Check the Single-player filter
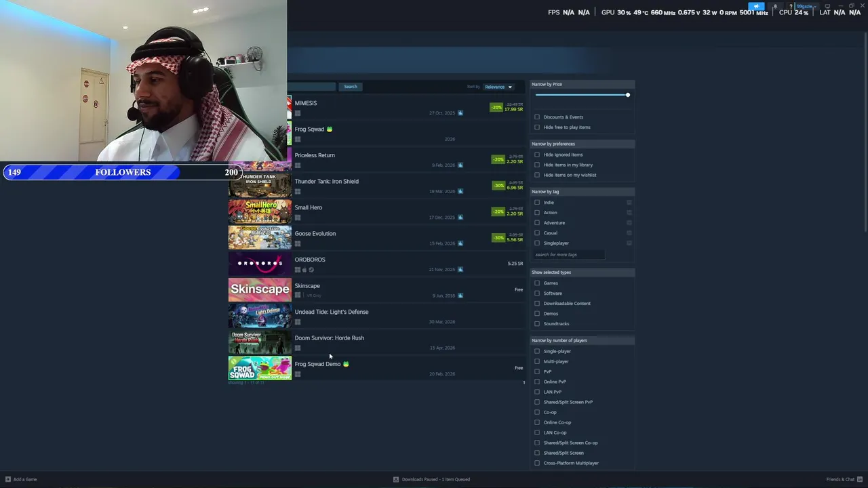 tap(537, 351)
